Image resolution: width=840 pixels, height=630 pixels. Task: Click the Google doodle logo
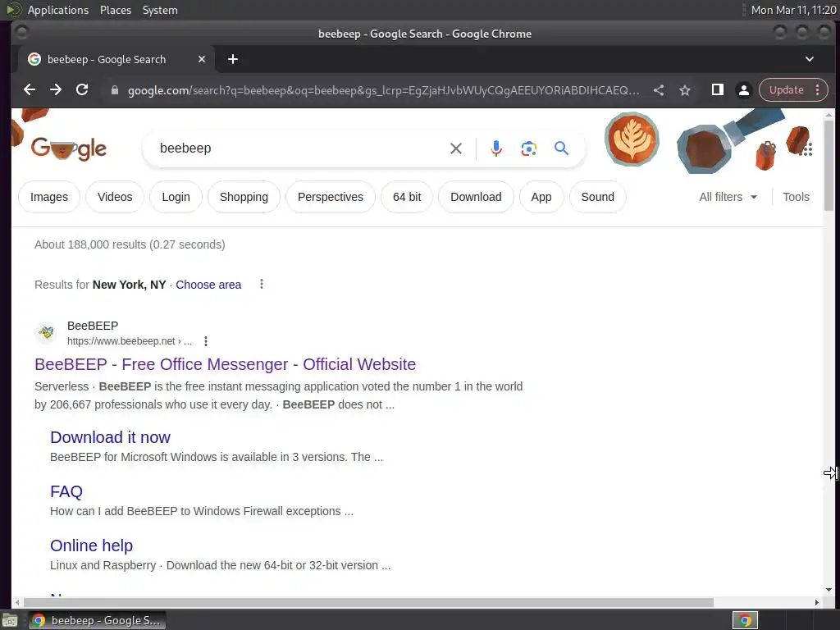69,148
